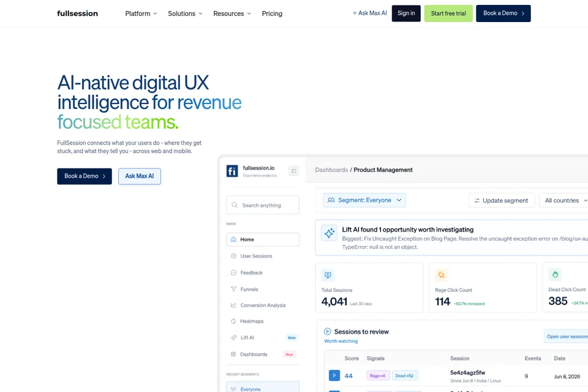The image size is (588, 392).
Task: Select the Everyone recent segment
Action: [263, 386]
